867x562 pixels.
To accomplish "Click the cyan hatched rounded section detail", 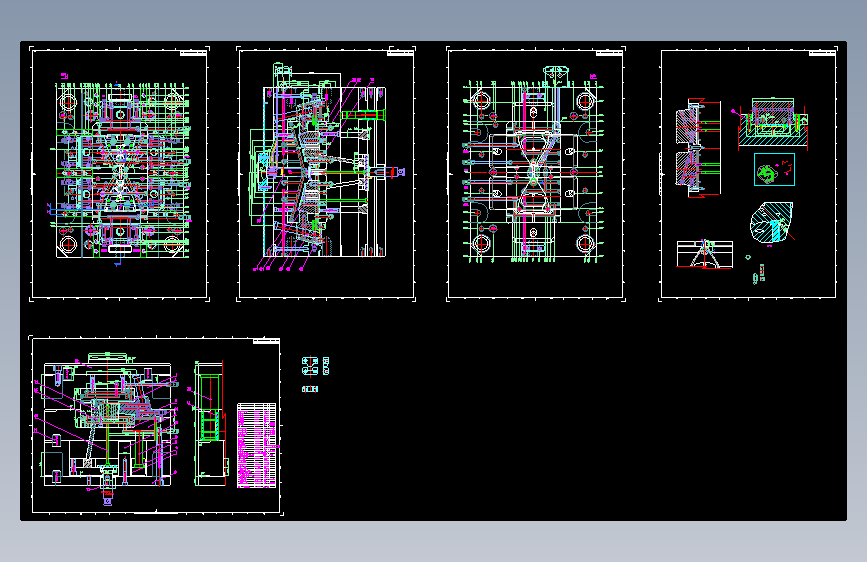I will pos(771,222).
